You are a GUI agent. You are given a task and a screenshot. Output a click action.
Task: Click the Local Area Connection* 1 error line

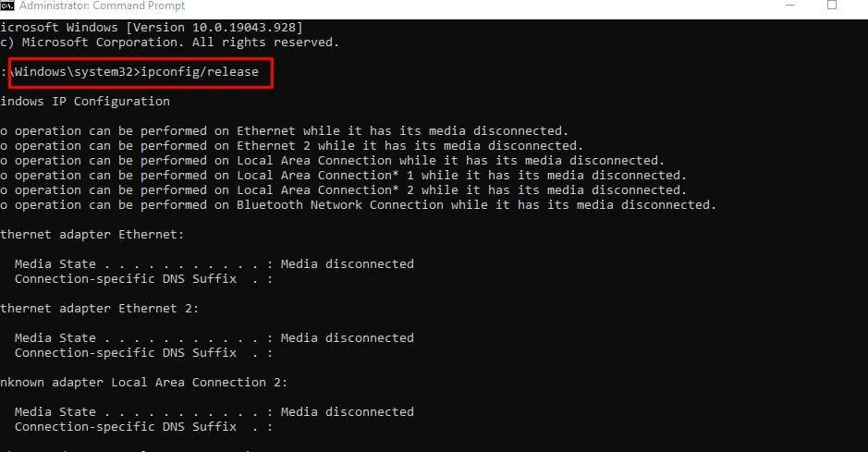click(x=344, y=176)
